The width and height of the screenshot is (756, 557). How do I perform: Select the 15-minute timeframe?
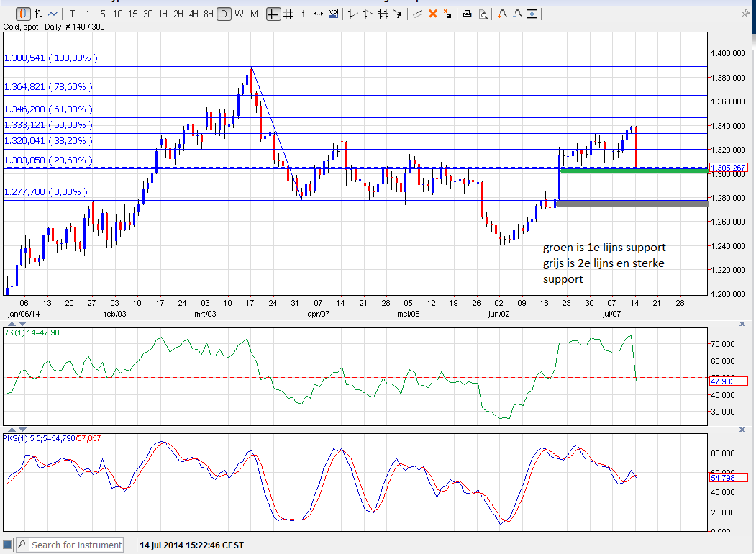click(133, 14)
